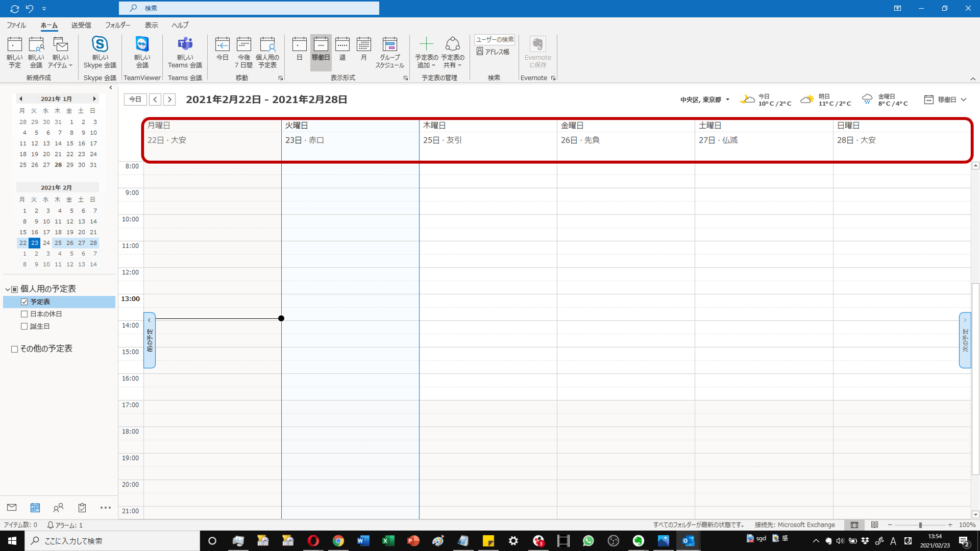Image resolution: width=980 pixels, height=551 pixels.
Task: Open the 送受信 ribbon tab
Action: (x=81, y=25)
